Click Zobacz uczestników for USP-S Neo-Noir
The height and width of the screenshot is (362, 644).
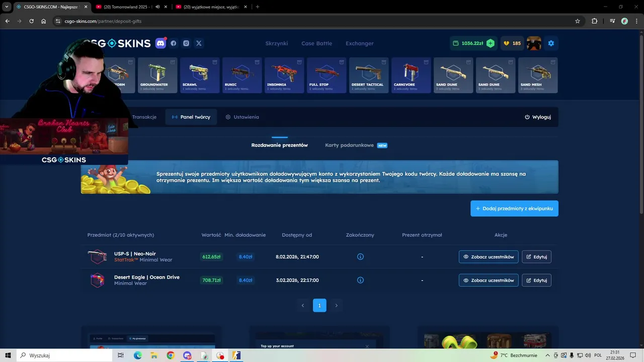[x=489, y=257]
